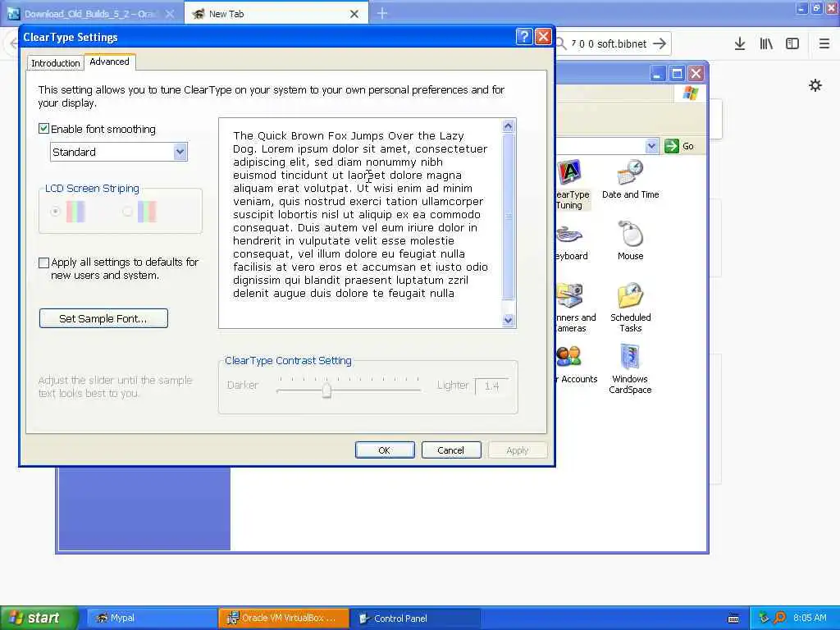Toggle the browser sidebar icon

tap(792, 44)
